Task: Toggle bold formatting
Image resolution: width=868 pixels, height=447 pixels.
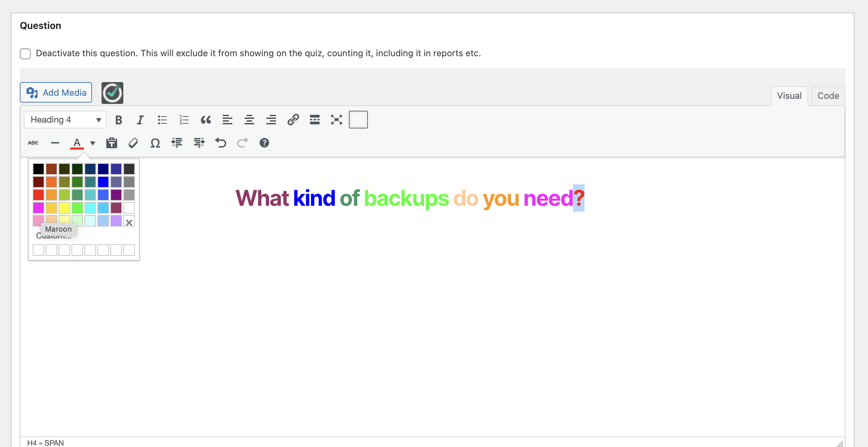Action: coord(119,120)
